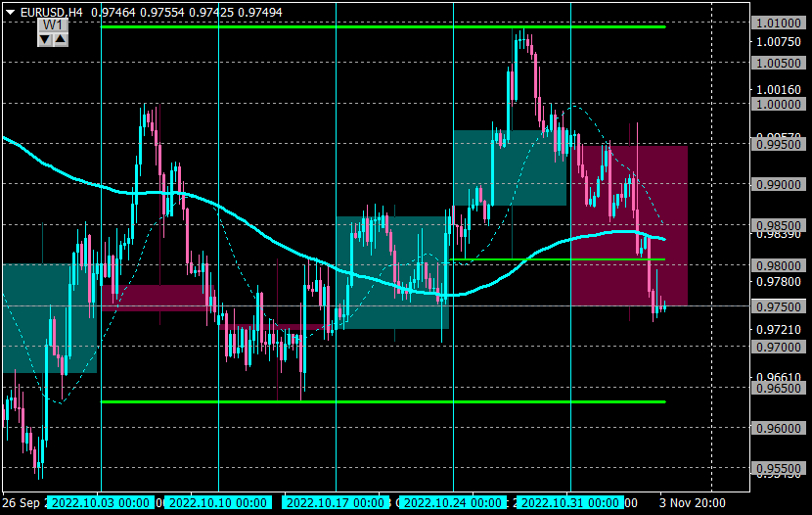This screenshot has width=812, height=515.
Task: Click the W1 timeframe button
Action: [53, 24]
